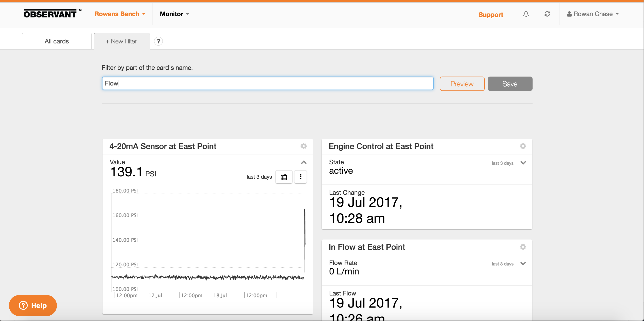Click the Preview button
The width and height of the screenshot is (644, 321).
click(x=462, y=84)
